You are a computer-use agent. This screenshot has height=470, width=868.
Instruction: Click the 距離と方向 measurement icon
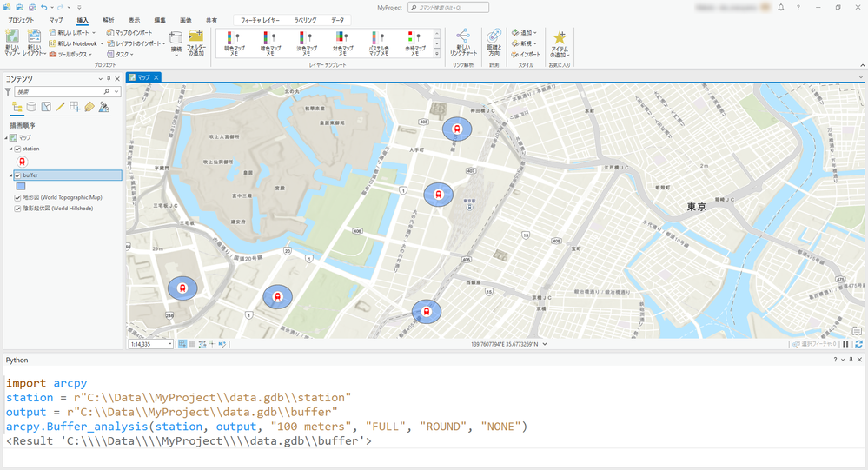[x=494, y=36]
